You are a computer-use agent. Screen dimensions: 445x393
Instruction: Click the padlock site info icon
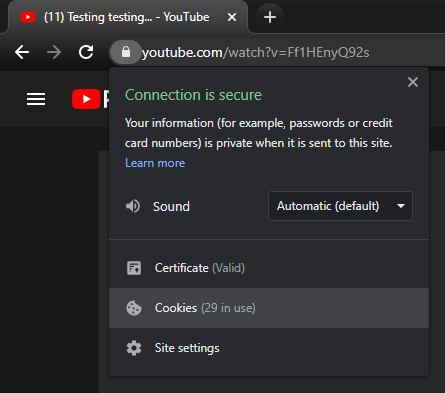[x=126, y=52]
